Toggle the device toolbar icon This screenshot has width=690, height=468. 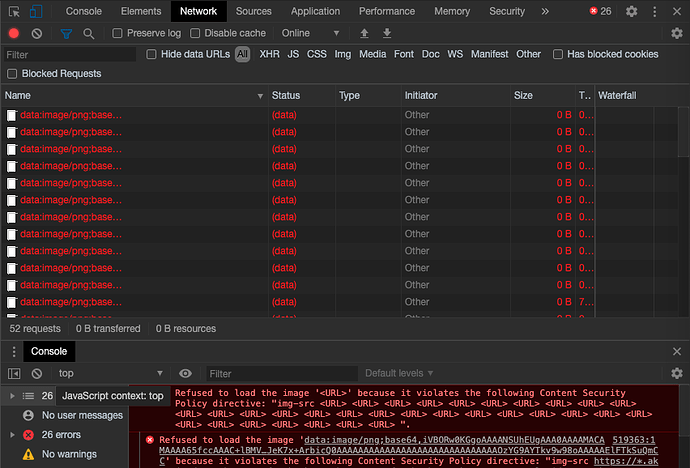click(36, 11)
